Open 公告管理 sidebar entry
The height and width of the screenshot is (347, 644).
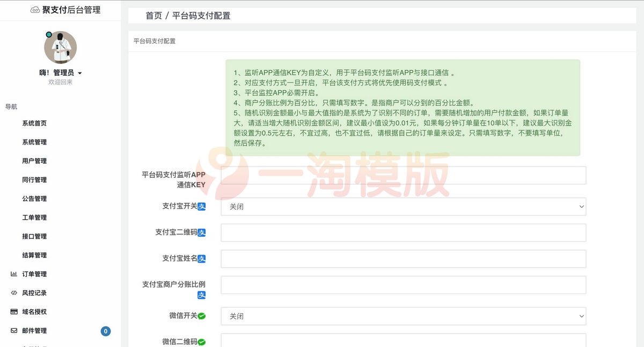point(34,198)
